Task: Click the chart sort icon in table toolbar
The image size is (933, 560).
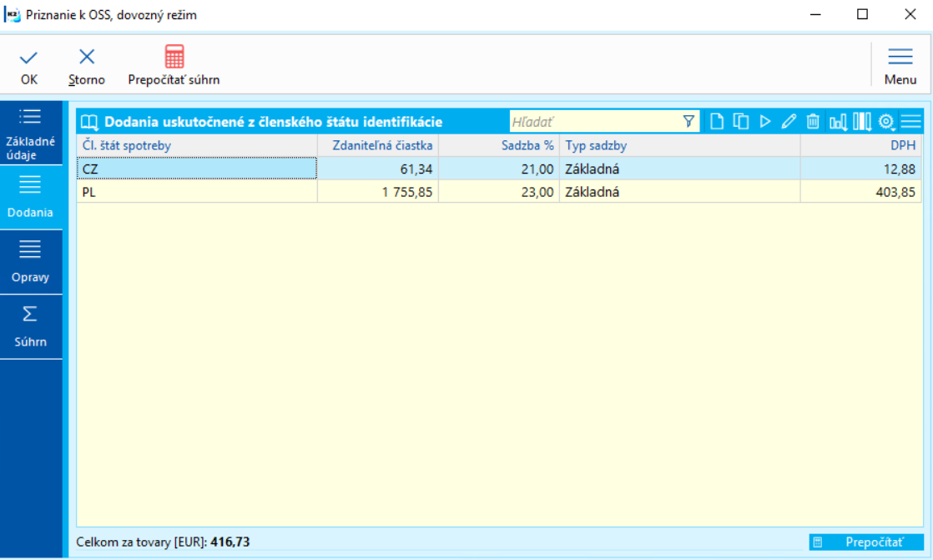Action: click(x=838, y=122)
